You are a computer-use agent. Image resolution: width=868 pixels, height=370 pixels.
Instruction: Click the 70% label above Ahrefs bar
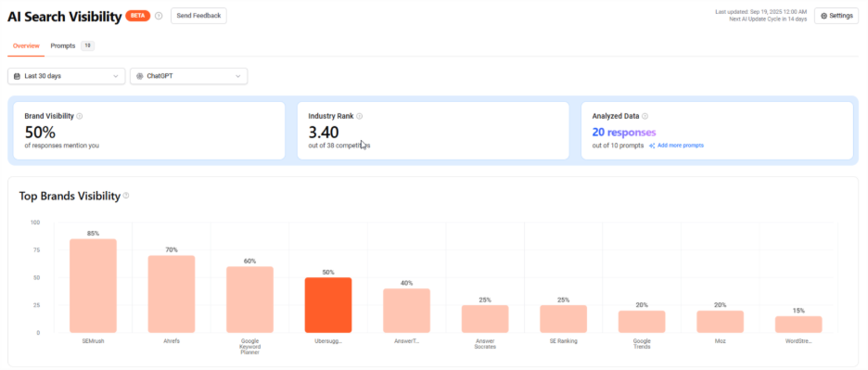pyautogui.click(x=172, y=249)
